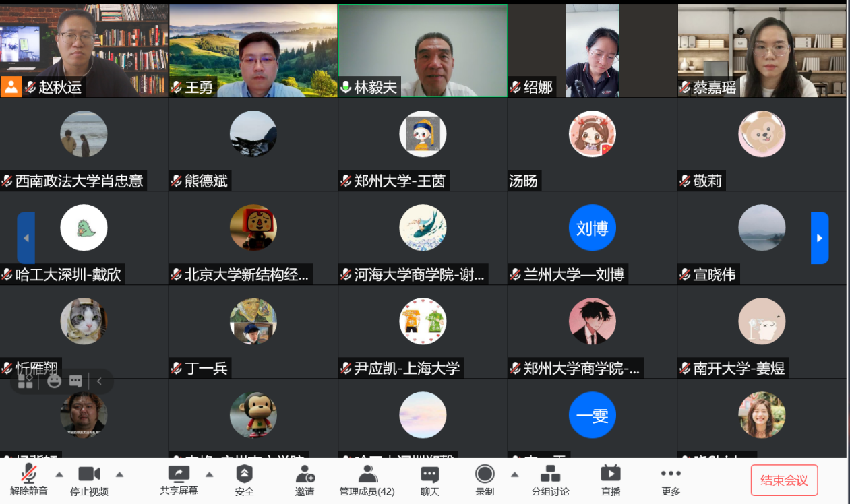Click monkey toy avatar in bottom row
This screenshot has width=850, height=504.
pyautogui.click(x=253, y=416)
